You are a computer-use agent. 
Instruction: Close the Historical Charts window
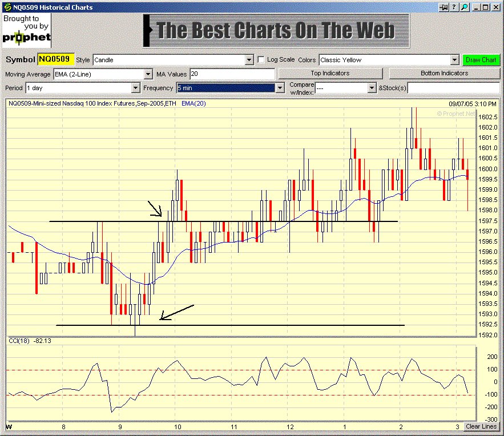point(496,7)
